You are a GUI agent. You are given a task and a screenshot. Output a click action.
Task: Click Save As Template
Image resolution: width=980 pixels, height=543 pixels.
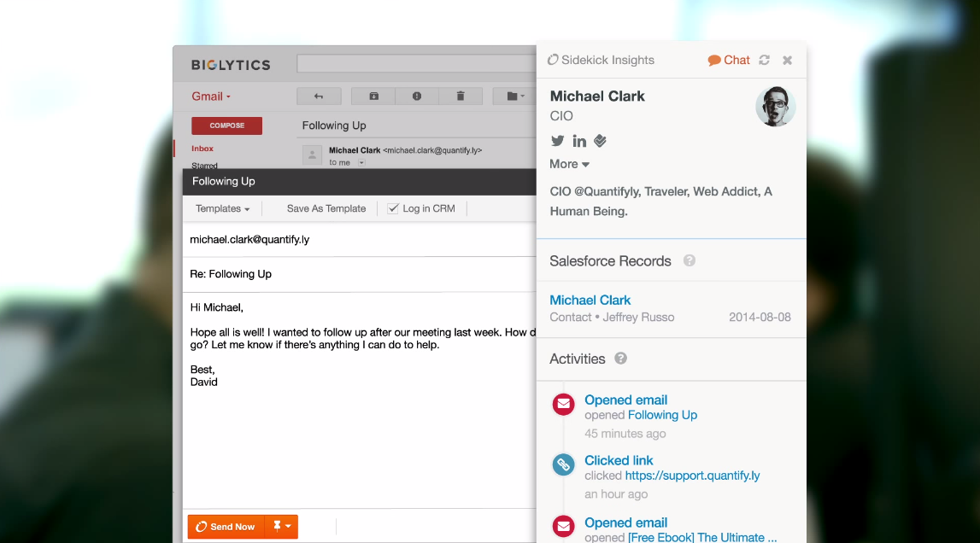[326, 208]
